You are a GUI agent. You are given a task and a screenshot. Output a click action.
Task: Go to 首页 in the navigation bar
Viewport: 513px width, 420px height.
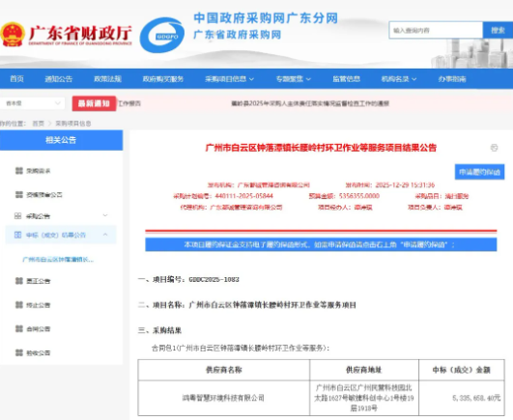point(16,79)
